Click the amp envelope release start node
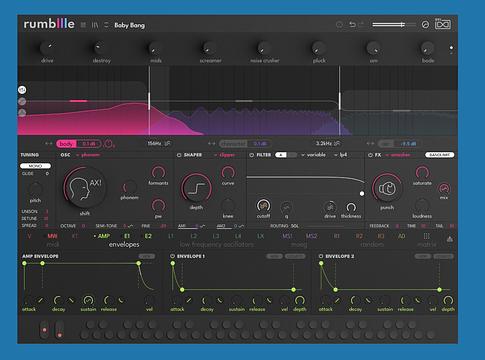The width and height of the screenshot is (485, 360). point(138,263)
